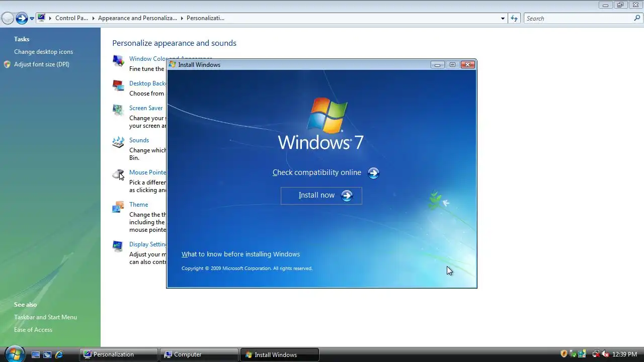Viewport: 644px width, 362px height.
Task: Click arrow icon next to Check compatibility online
Action: 373,173
